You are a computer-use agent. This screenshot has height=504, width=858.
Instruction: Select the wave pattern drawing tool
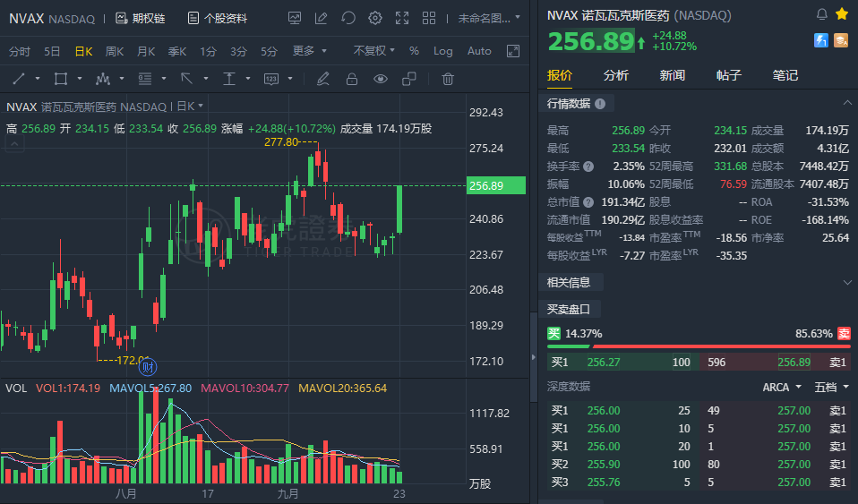click(103, 79)
